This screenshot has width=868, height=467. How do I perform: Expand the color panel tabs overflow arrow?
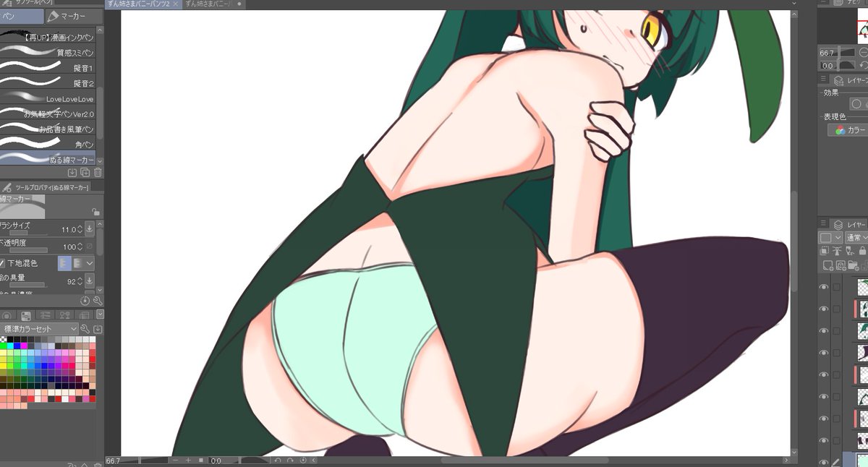[100, 314]
